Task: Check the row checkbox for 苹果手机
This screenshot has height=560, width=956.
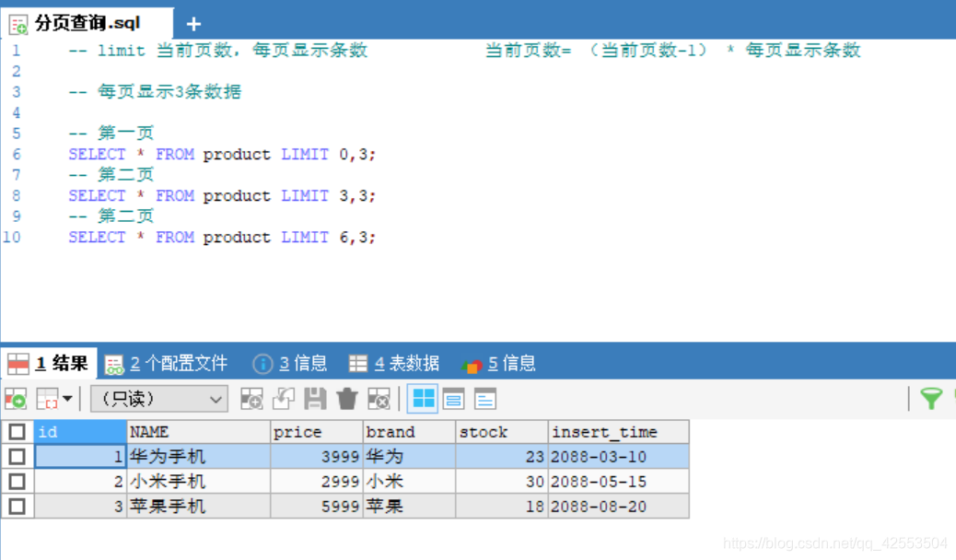Action: click(17, 507)
